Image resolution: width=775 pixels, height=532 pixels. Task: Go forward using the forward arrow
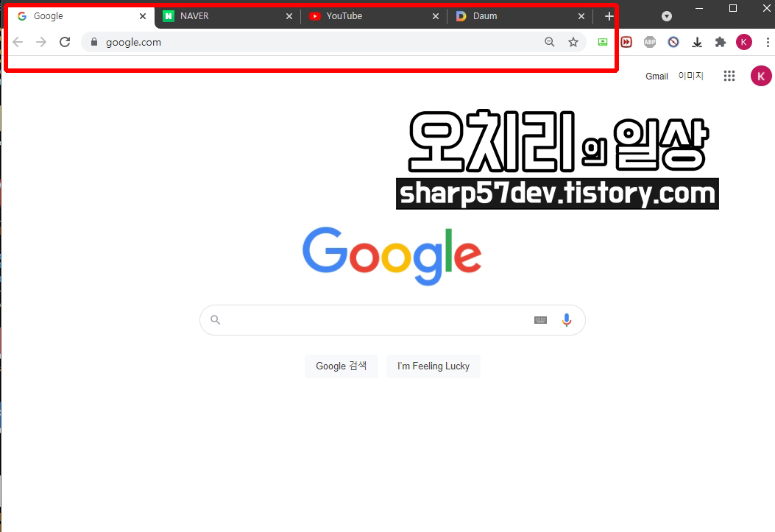click(41, 42)
